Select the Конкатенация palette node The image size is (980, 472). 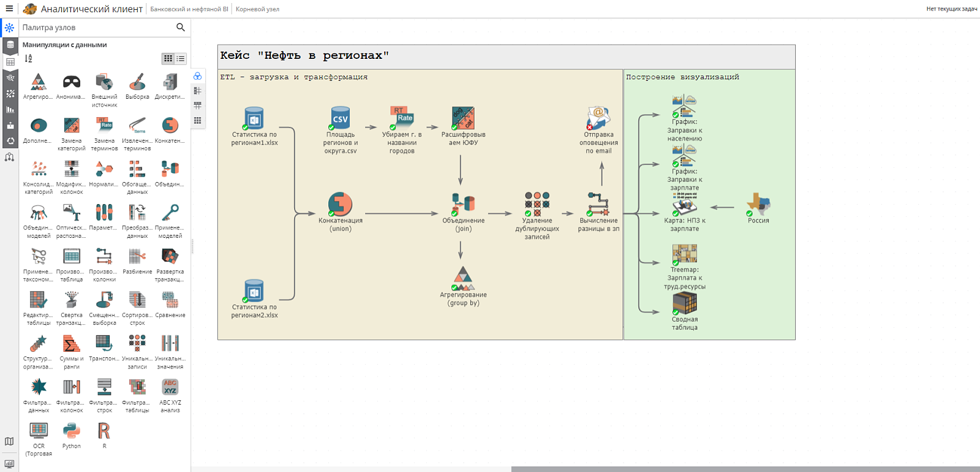pos(170,126)
